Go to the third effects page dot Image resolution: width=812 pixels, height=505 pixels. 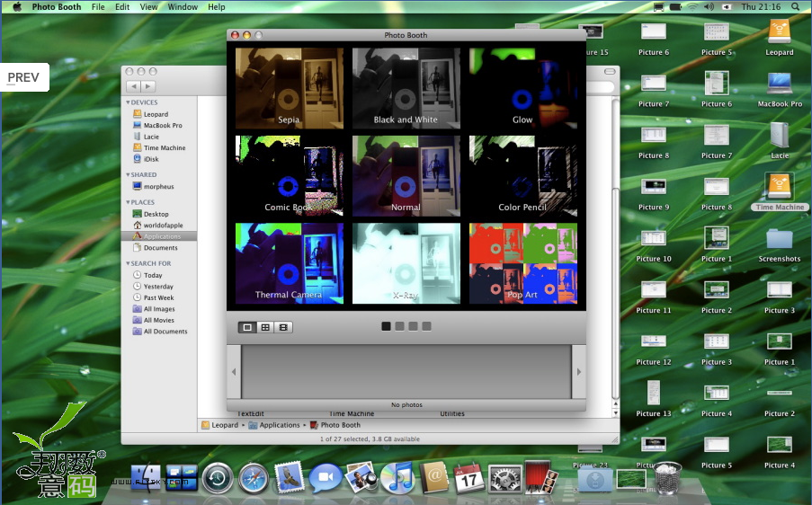point(413,326)
